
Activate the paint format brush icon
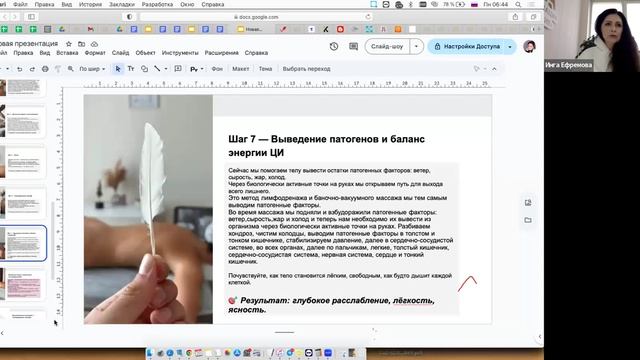(x=58, y=69)
